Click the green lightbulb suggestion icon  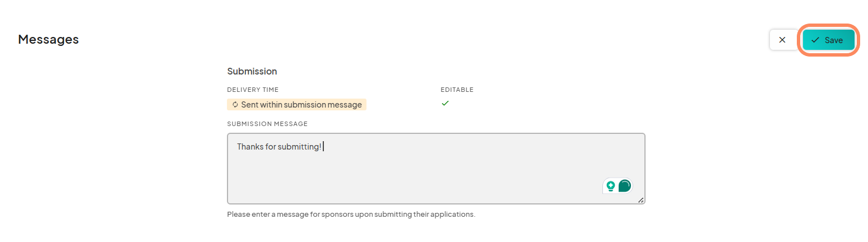[611, 186]
